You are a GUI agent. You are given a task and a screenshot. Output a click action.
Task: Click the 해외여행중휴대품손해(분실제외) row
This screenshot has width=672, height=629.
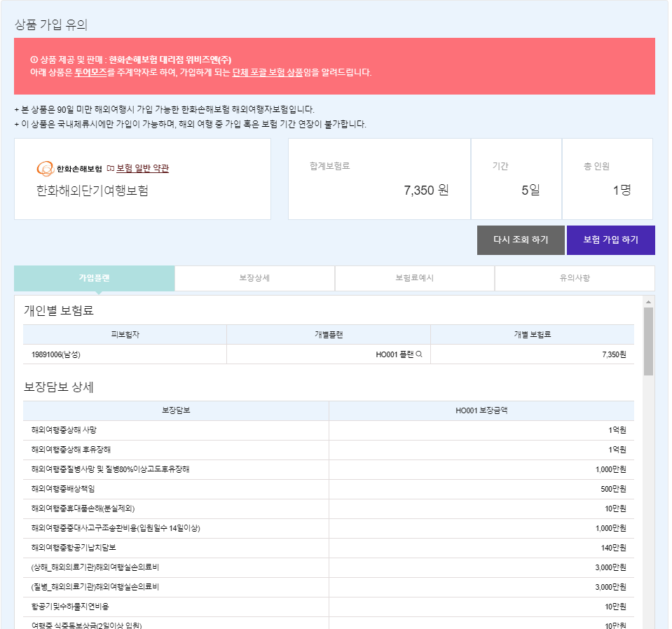[x=329, y=509]
